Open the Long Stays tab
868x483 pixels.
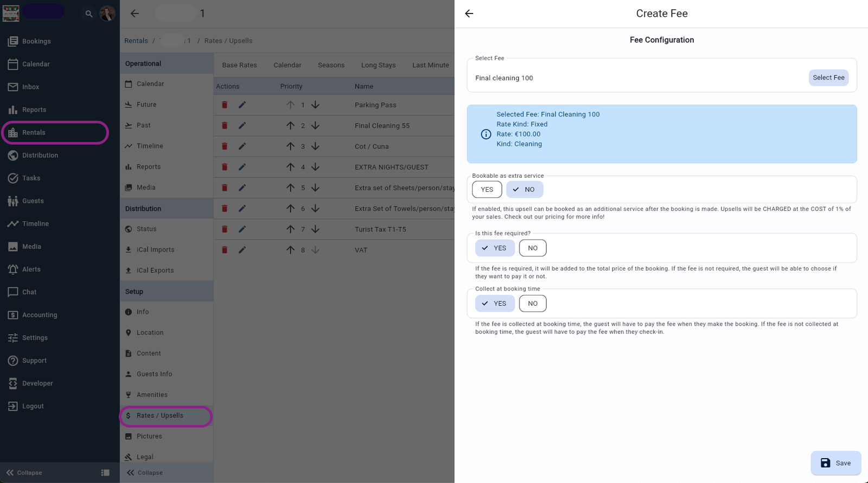pos(378,65)
